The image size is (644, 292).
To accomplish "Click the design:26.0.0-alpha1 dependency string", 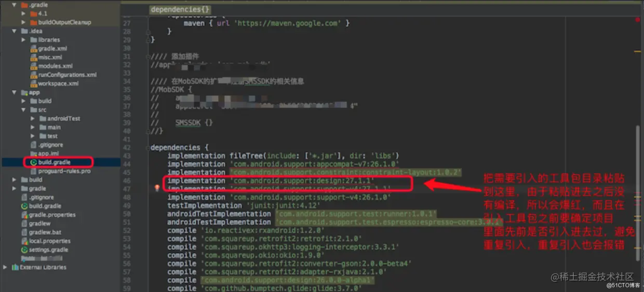I will [x=287, y=280].
